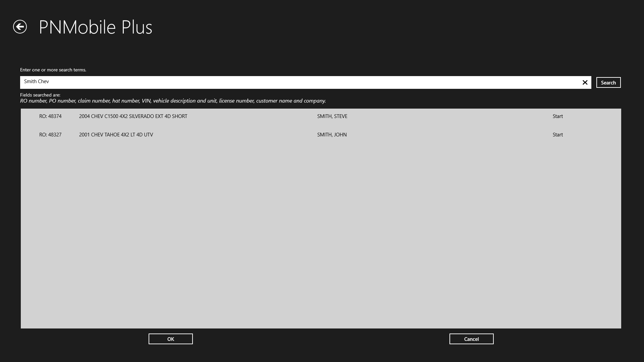Image resolution: width=644 pixels, height=362 pixels.
Task: Click customer name SMITH, STEVE
Action: [332, 116]
